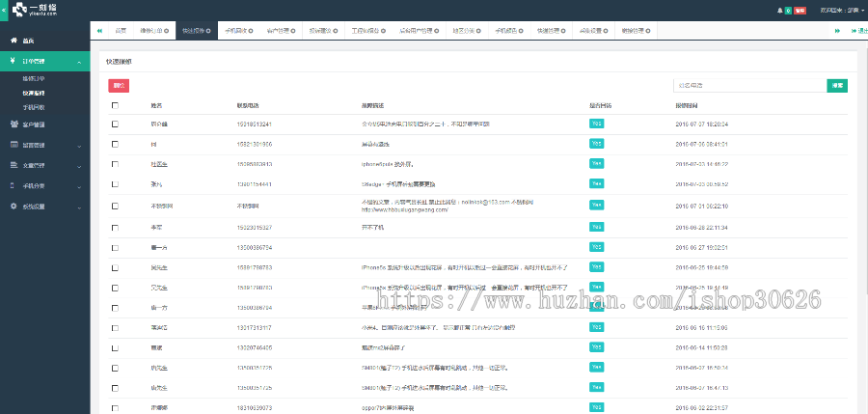This screenshot has height=414, width=868.
Task: Expand the 留言管理 sidebar section chevron
Action: point(79,146)
